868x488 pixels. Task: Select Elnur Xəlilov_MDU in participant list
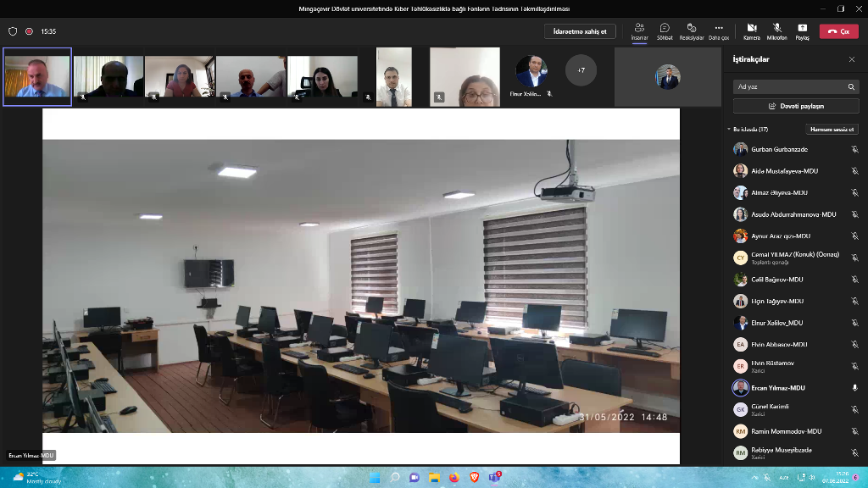[x=776, y=323]
